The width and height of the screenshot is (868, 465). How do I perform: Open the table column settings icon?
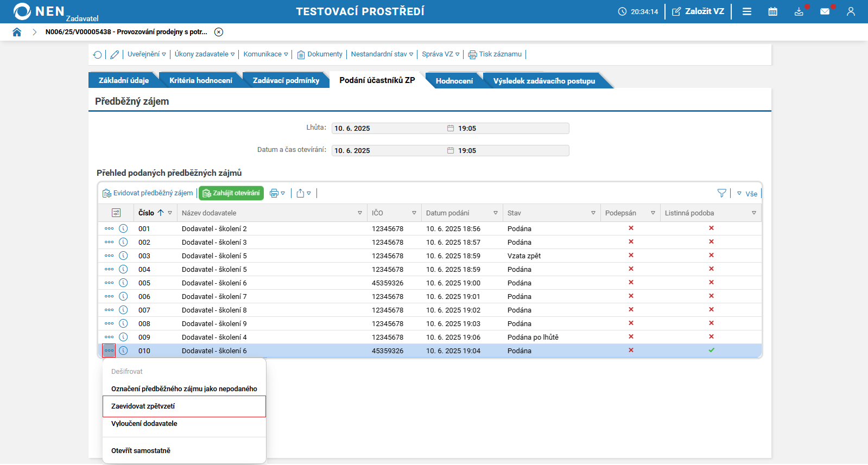(116, 213)
